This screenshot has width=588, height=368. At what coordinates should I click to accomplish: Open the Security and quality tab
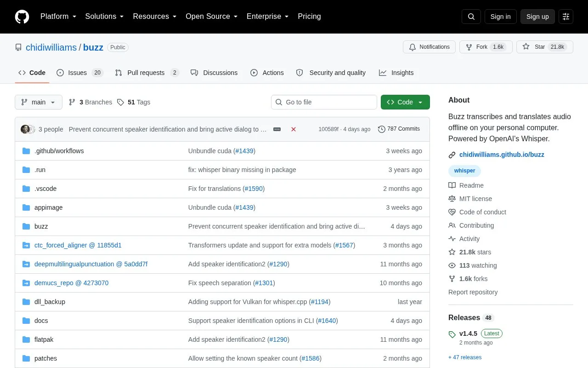click(x=331, y=73)
